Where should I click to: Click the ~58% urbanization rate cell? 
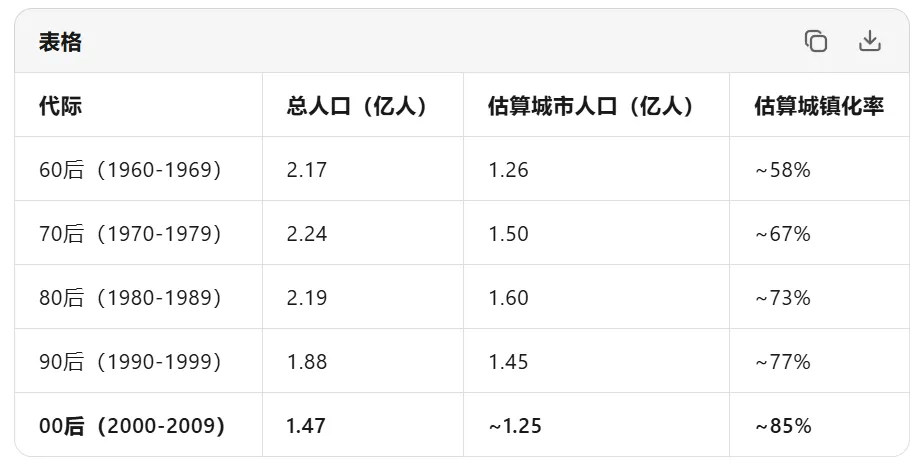coord(783,170)
